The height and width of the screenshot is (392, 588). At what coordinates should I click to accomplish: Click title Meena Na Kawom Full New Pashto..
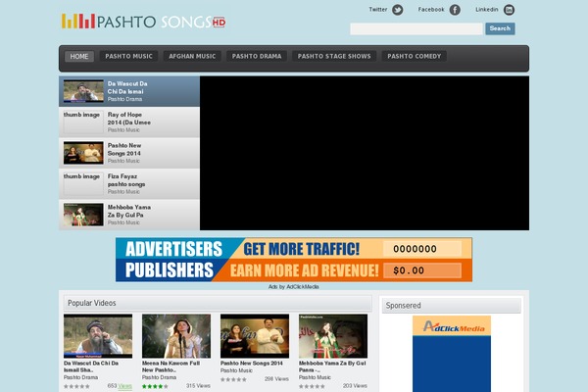[171, 367]
